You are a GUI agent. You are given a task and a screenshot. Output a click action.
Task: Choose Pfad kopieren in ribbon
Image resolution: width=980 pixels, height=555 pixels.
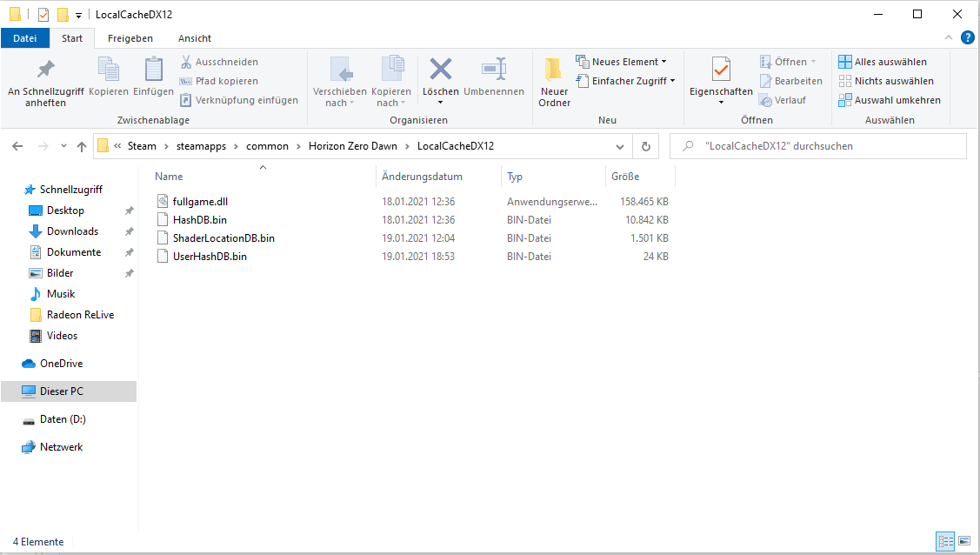[x=219, y=81]
